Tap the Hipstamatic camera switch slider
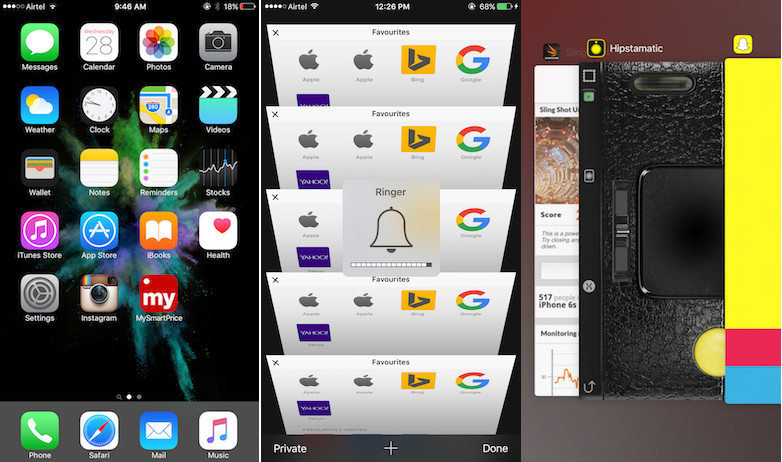Image resolution: width=782 pixels, height=462 pixels. tap(621, 231)
